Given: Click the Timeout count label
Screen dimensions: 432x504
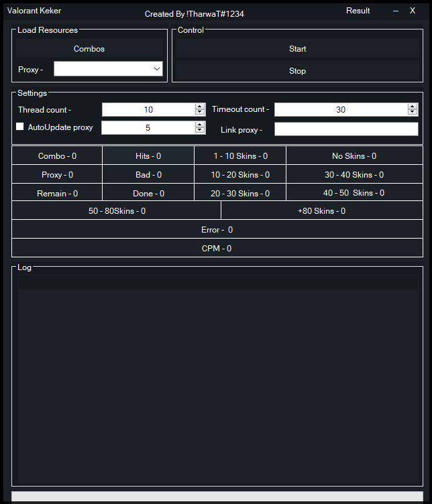Looking at the screenshot, I should point(240,109).
